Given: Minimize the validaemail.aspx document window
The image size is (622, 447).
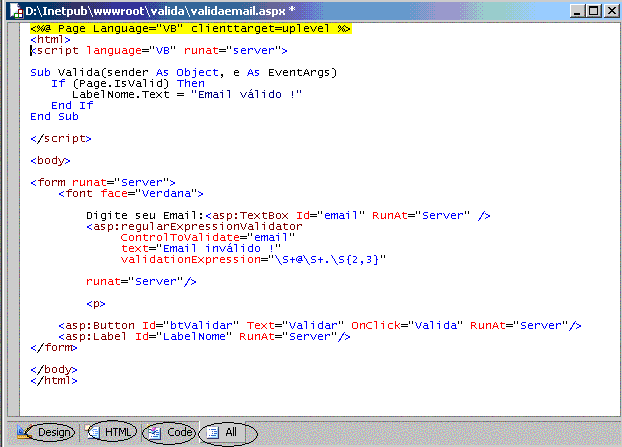Looking at the screenshot, I should (x=577, y=11).
